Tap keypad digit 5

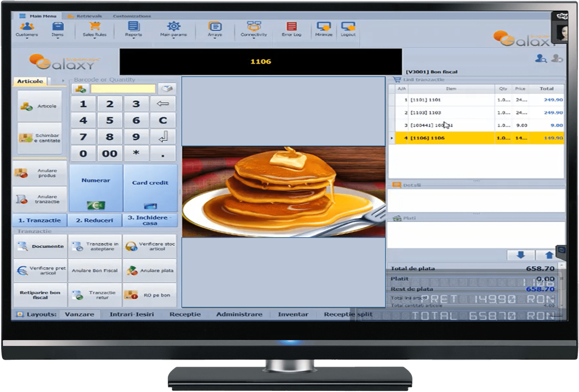[110, 120]
